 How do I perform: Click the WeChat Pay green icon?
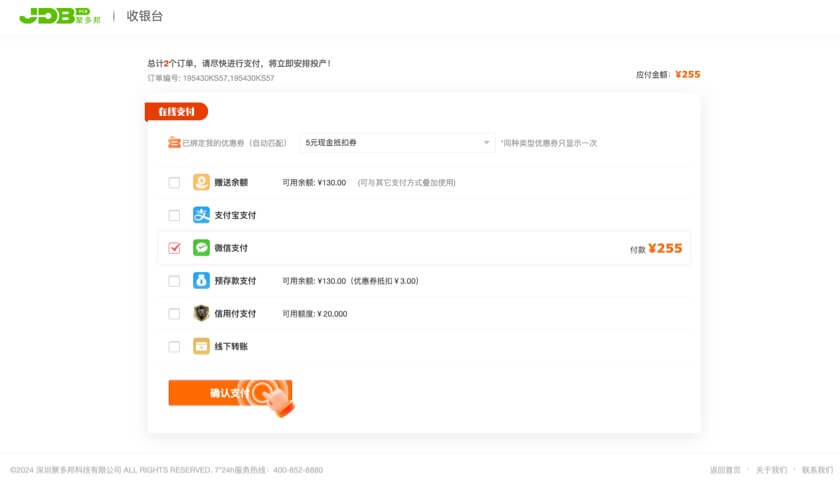(x=201, y=248)
